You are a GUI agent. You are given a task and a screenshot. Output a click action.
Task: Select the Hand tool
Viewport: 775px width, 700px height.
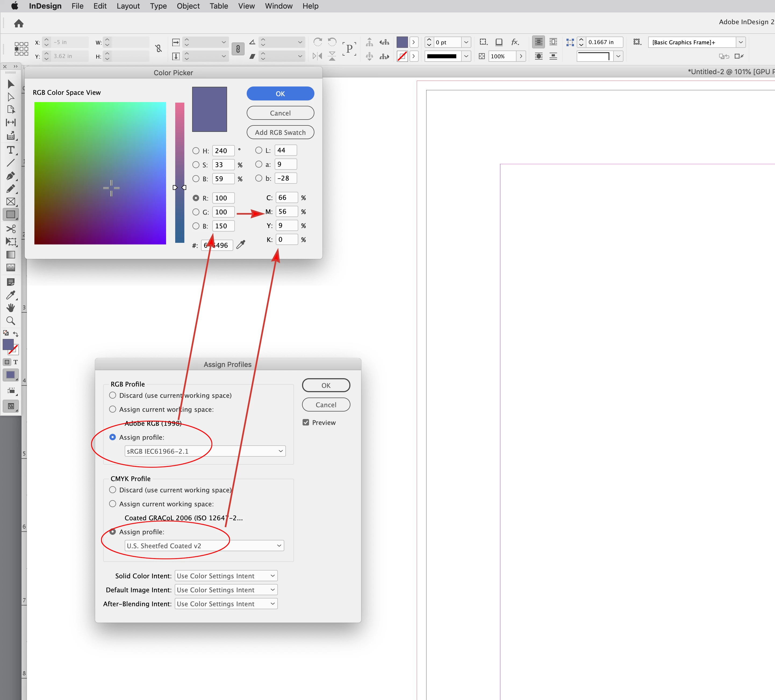pyautogui.click(x=11, y=308)
